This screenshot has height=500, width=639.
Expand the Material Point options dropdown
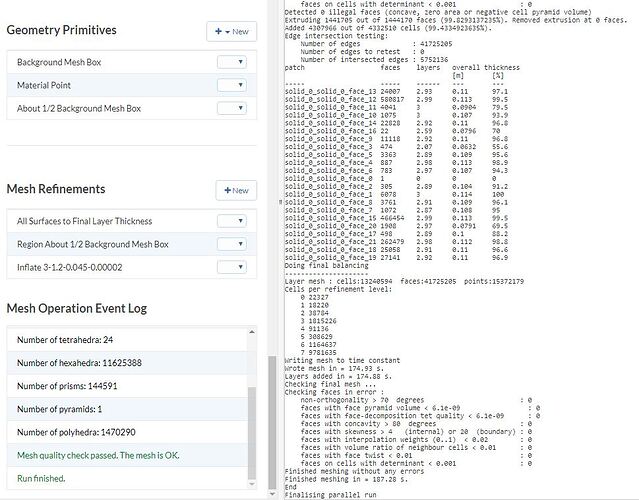231,85
